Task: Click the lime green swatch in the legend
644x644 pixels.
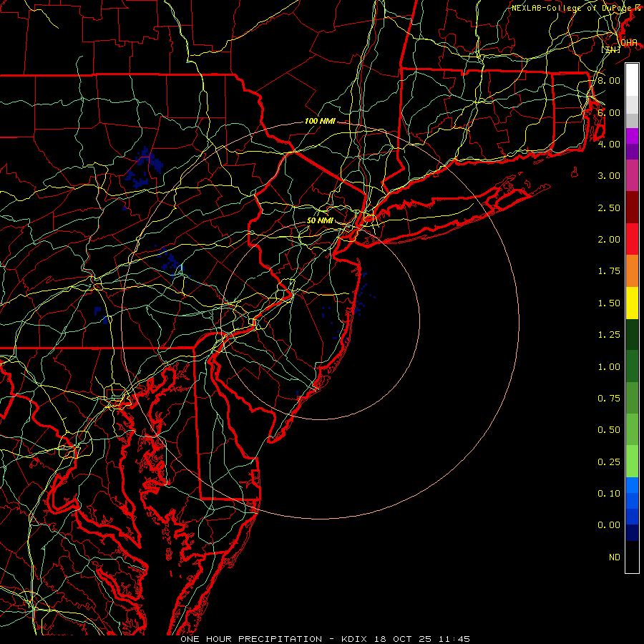Action: 632,462
